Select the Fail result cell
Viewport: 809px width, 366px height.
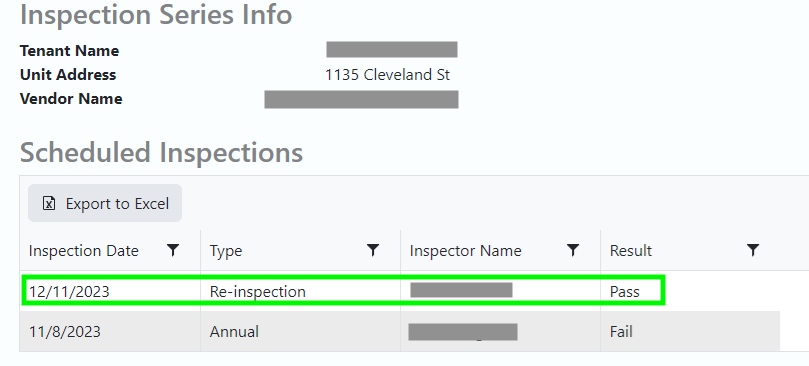coord(621,331)
